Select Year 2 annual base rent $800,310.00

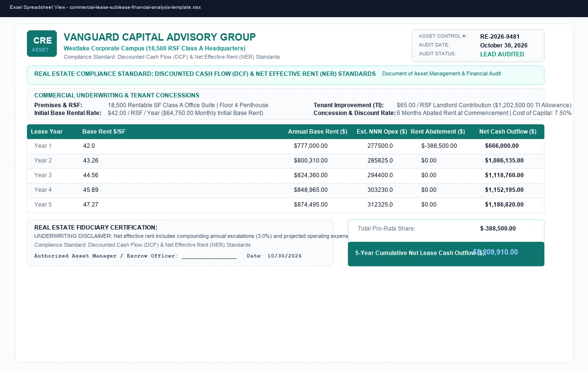311,161
